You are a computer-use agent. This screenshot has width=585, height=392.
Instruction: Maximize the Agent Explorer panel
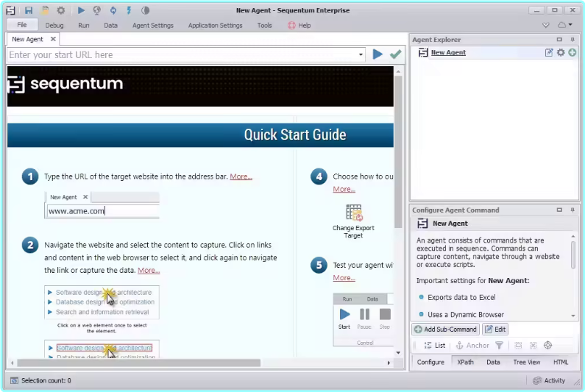[x=559, y=40]
